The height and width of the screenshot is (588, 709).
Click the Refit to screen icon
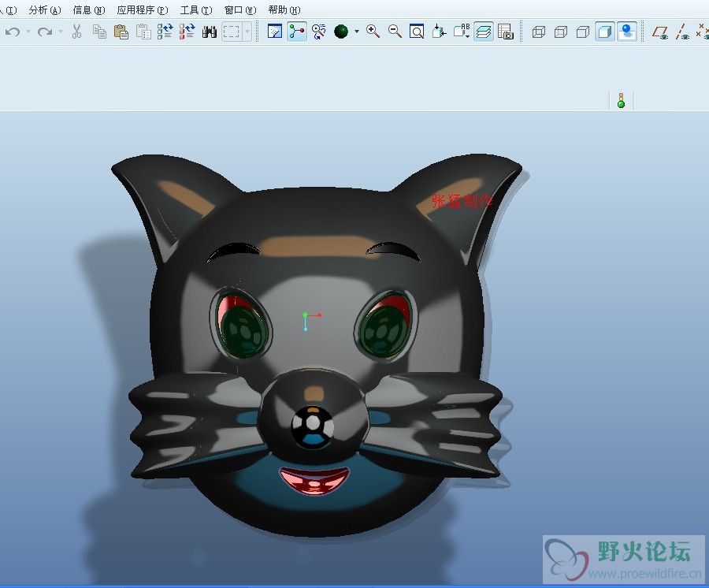point(417,32)
